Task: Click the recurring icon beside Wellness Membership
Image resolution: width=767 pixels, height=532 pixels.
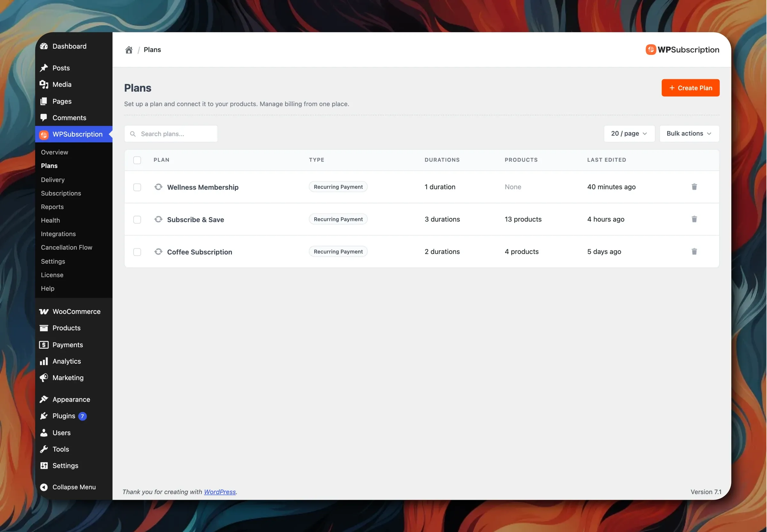Action: click(x=158, y=187)
